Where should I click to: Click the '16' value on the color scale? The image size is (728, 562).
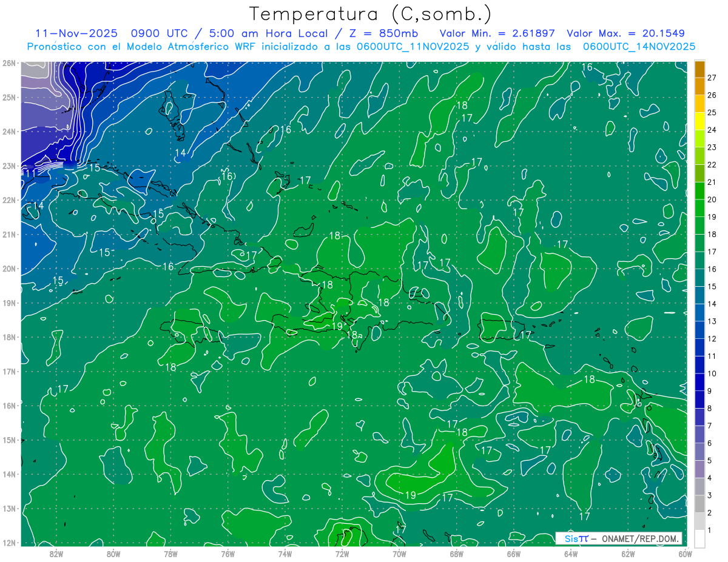pos(712,269)
